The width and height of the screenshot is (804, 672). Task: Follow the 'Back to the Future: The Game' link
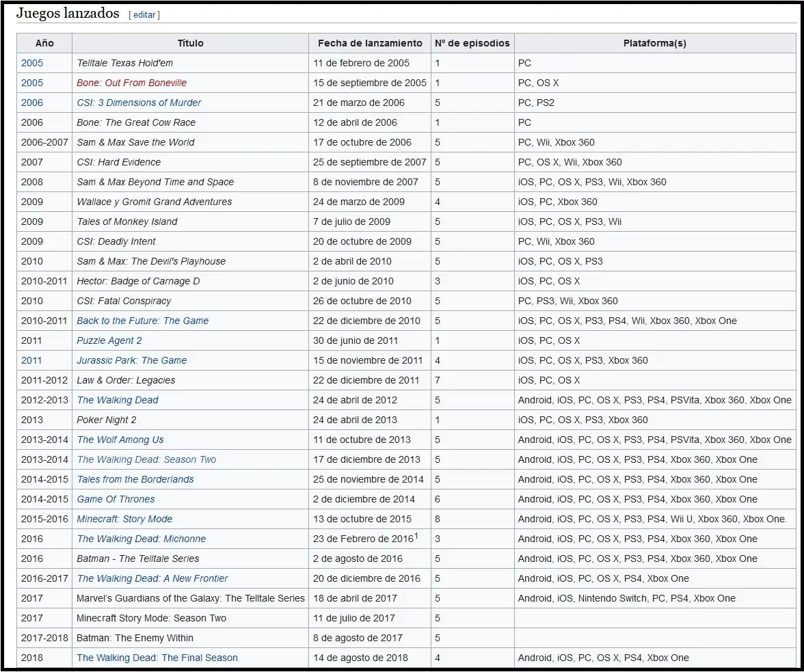(142, 321)
